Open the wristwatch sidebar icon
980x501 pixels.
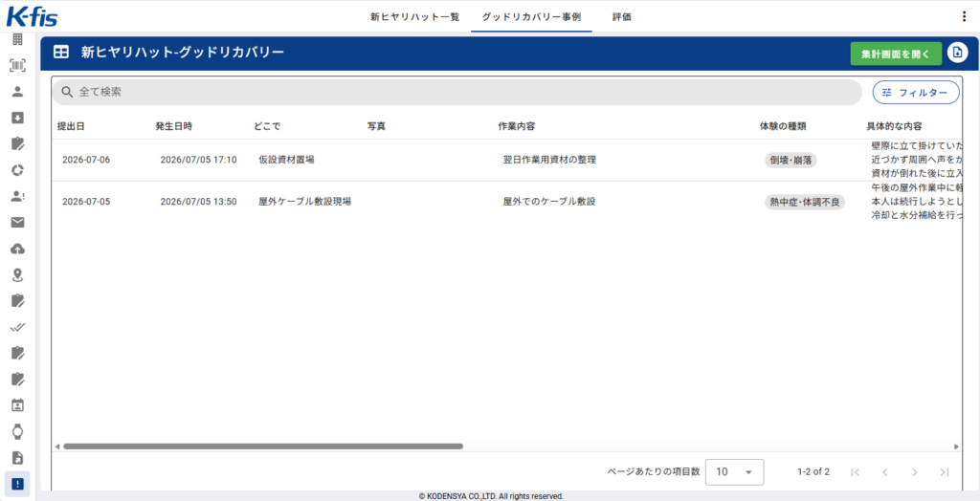(17, 431)
